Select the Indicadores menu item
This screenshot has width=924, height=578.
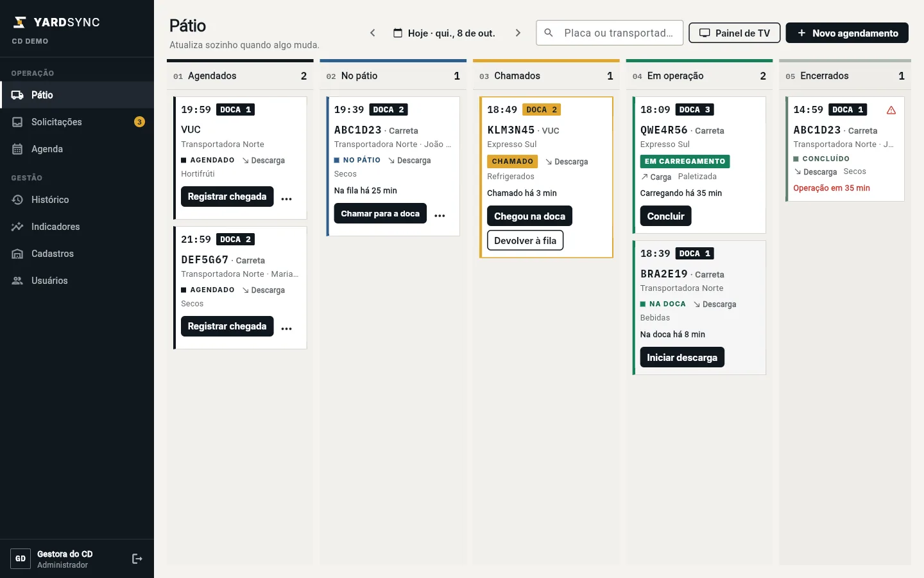tap(77, 227)
